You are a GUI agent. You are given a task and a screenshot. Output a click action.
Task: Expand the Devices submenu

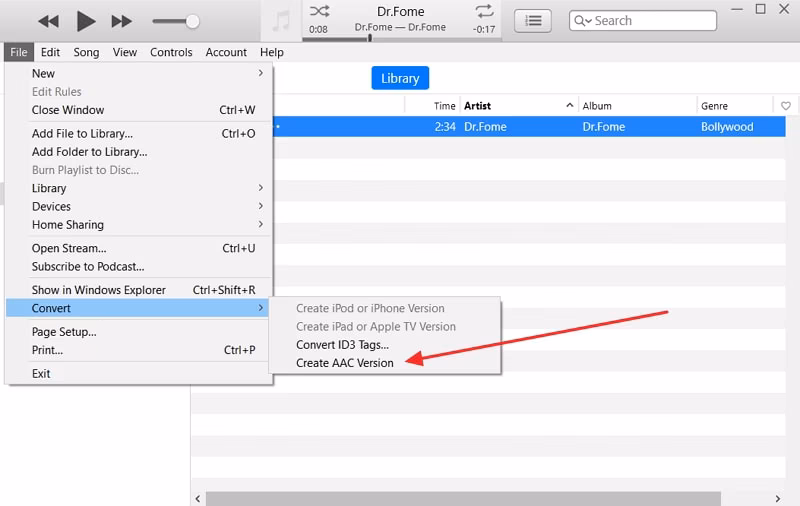(x=138, y=207)
